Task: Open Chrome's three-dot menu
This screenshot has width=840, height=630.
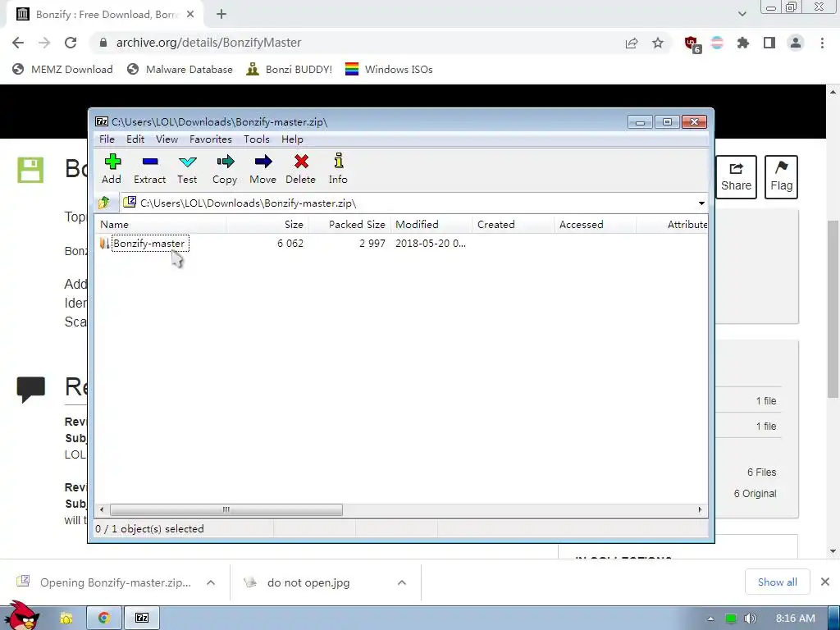Action: (822, 43)
